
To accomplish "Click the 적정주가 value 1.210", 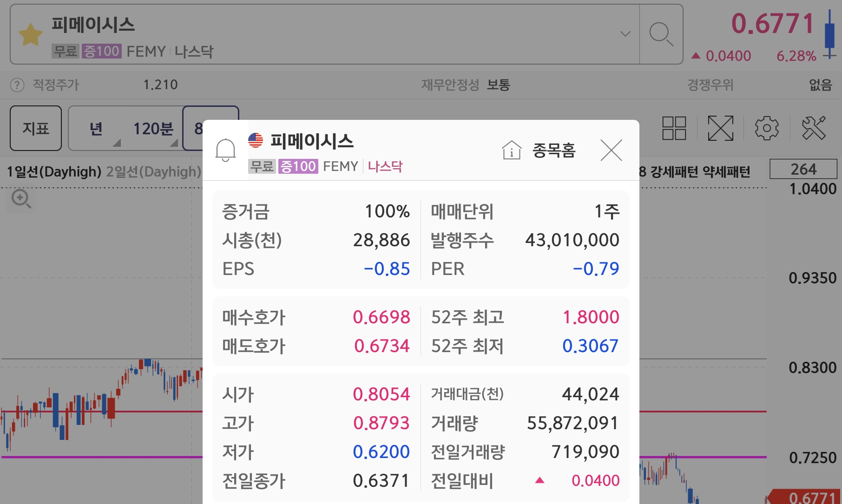I will pyautogui.click(x=160, y=85).
